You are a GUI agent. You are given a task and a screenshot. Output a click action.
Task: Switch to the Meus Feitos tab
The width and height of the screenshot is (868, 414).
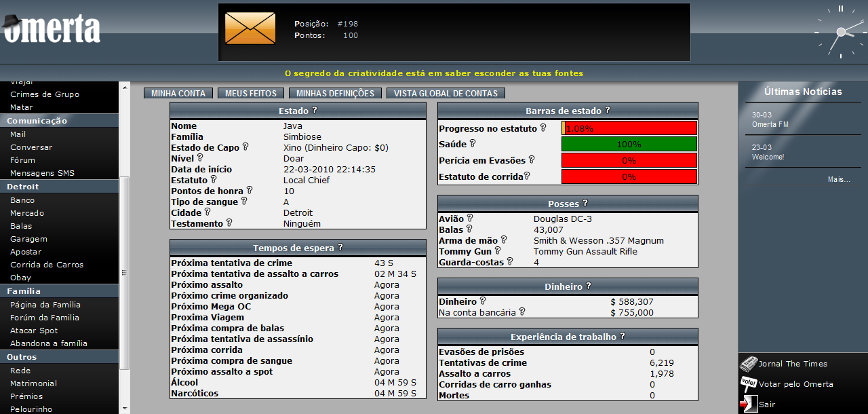251,94
